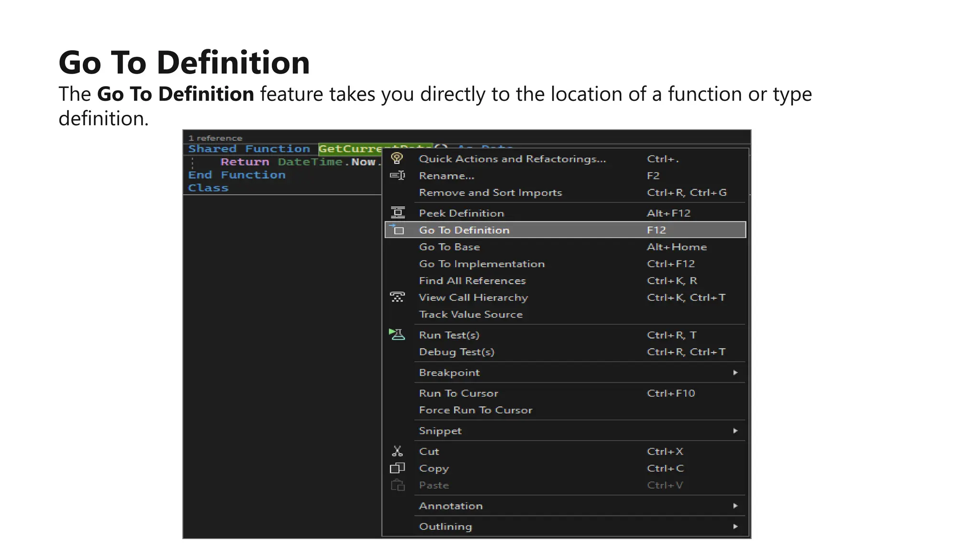Screen dimensions: 980x551
Task: Click the Rename icon in the context menu
Action: (397, 176)
